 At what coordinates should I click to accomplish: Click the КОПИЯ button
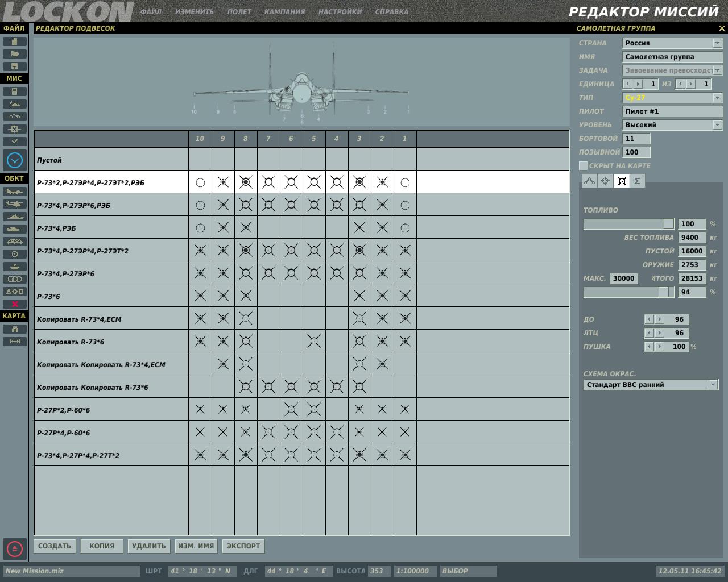click(x=102, y=546)
